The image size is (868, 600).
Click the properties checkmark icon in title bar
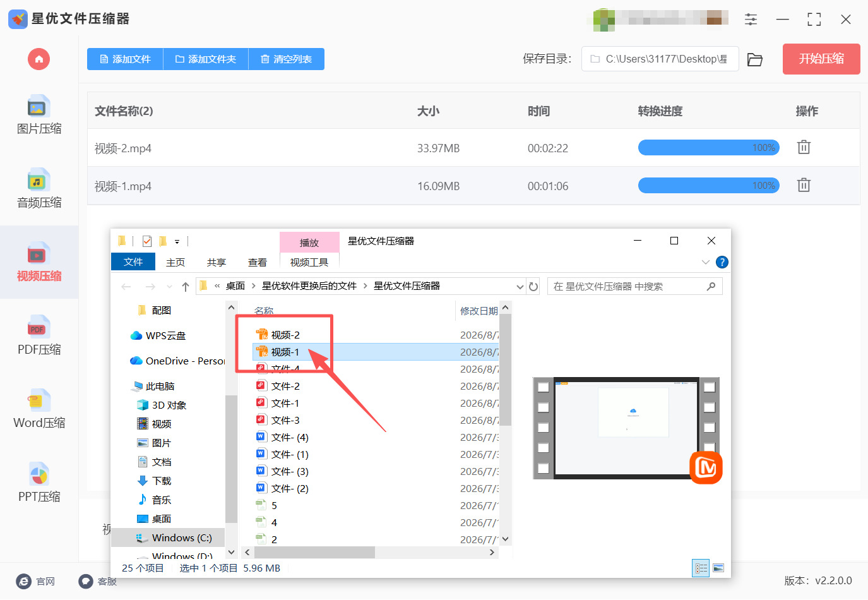147,241
